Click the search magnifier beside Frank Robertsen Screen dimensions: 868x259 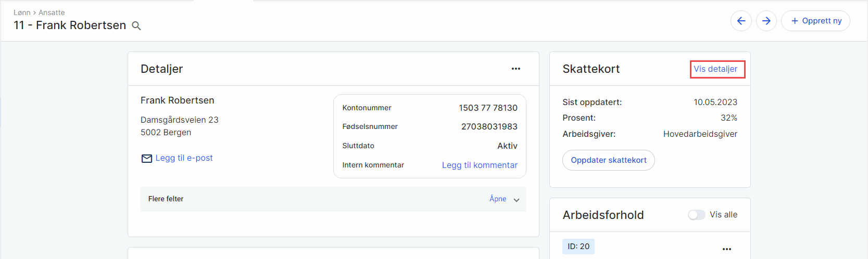(136, 25)
